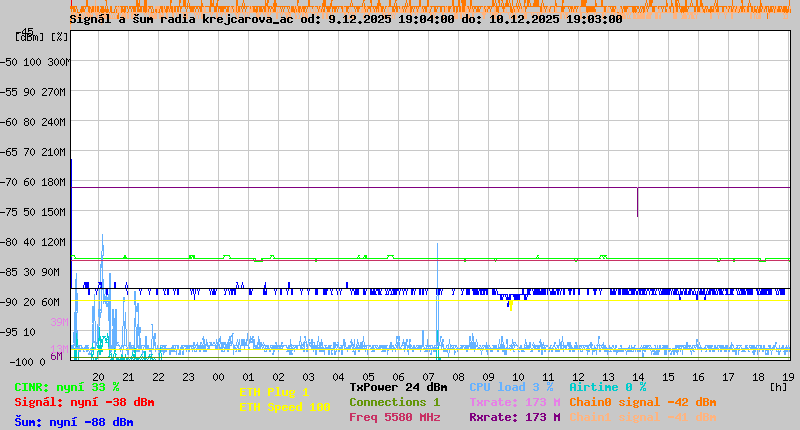Viewport: 800px width, 430px height.
Task: Click the pink '39M' rate label
Action: 59,322
